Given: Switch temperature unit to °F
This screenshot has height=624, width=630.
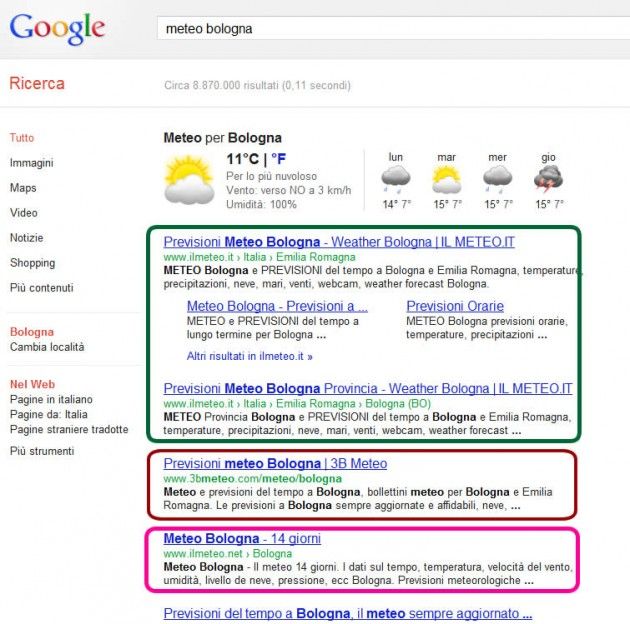Looking at the screenshot, I should pos(281,159).
